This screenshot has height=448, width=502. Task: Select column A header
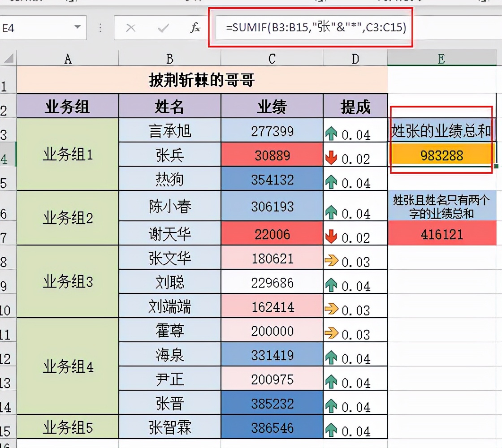click(68, 59)
